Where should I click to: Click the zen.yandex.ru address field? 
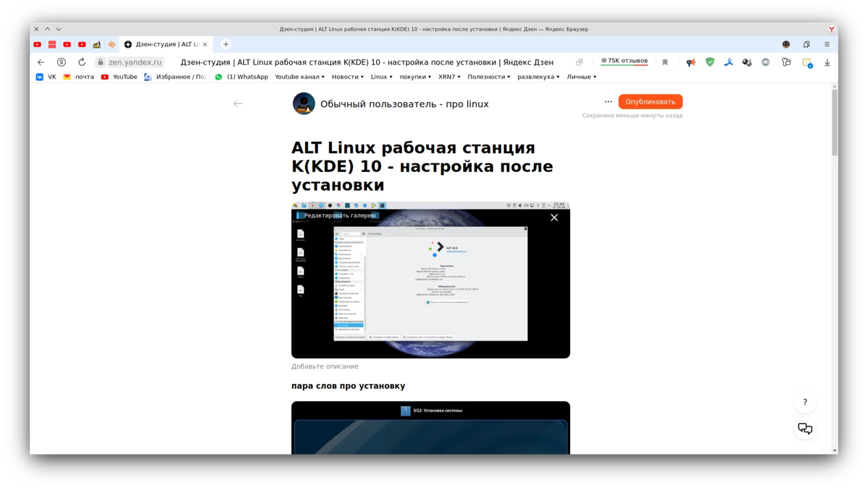135,62
